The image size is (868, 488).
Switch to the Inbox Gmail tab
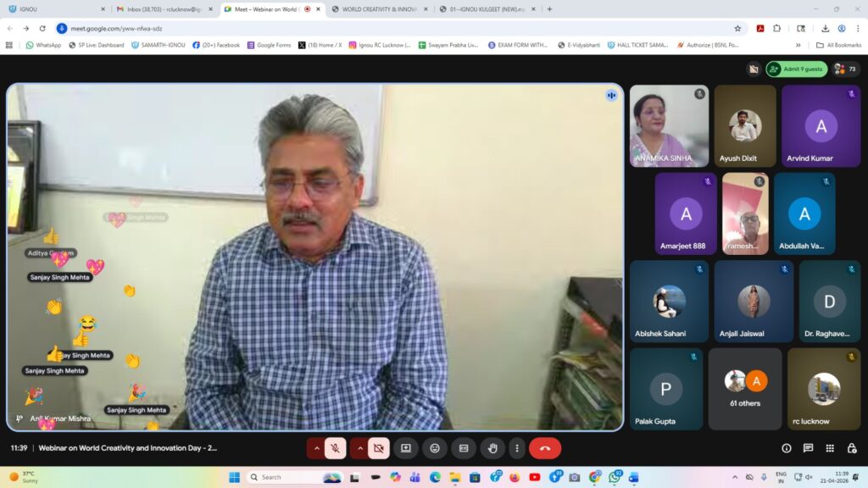point(161,9)
